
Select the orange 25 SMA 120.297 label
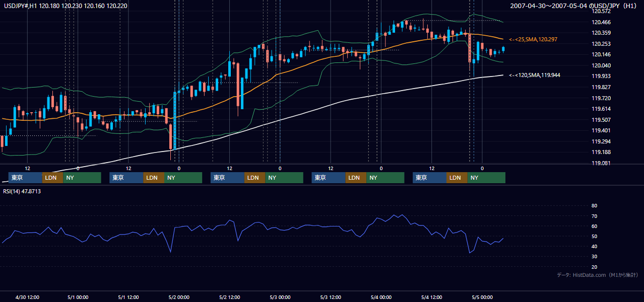pyautogui.click(x=534, y=39)
